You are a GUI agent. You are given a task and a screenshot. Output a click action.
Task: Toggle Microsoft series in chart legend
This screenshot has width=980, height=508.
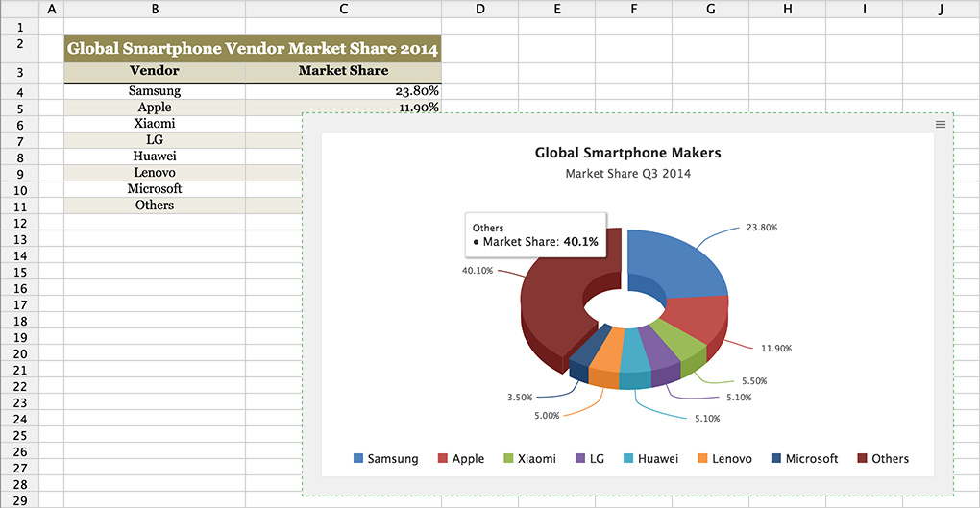pyautogui.click(x=805, y=459)
